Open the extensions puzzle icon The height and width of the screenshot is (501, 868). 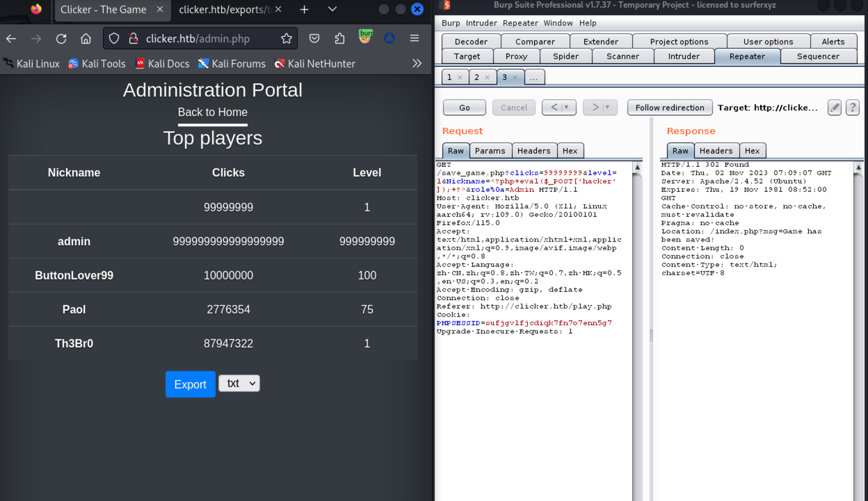pos(340,39)
